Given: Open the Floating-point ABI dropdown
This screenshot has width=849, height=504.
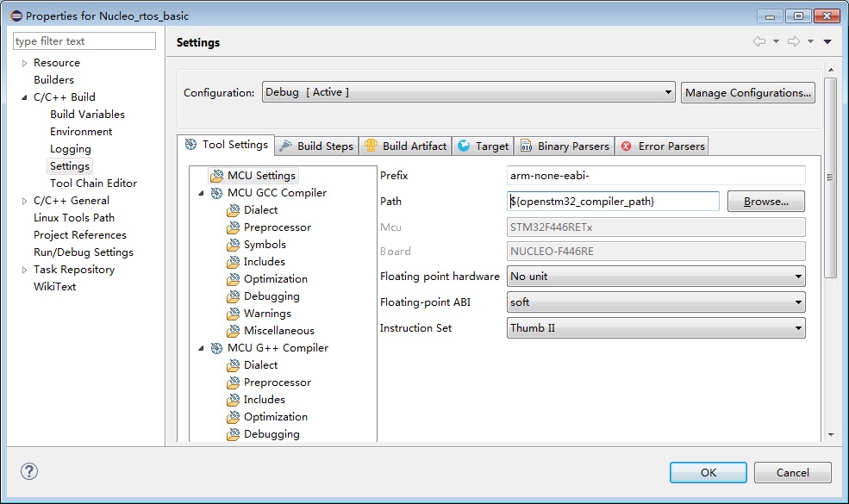Looking at the screenshot, I should click(x=656, y=302).
